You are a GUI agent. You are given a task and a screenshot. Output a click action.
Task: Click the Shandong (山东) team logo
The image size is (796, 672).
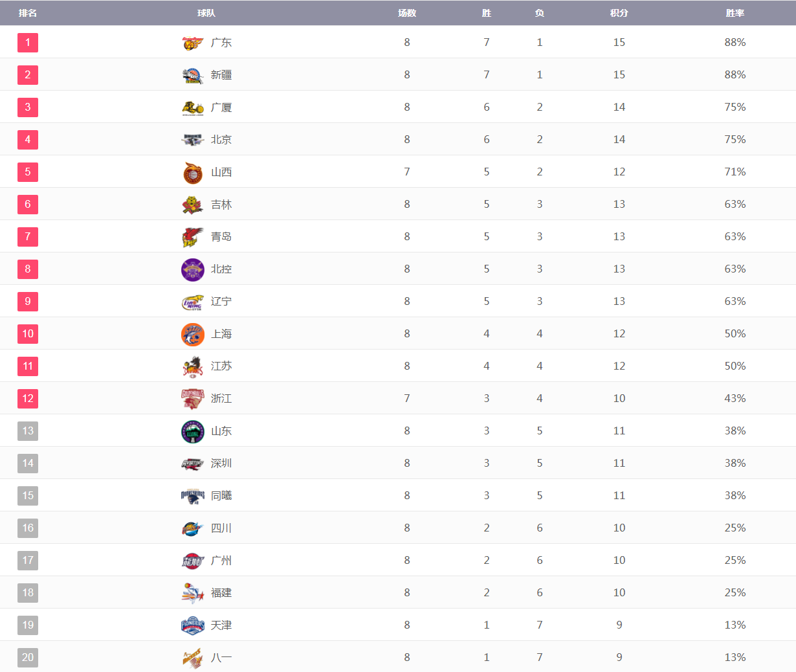point(192,432)
